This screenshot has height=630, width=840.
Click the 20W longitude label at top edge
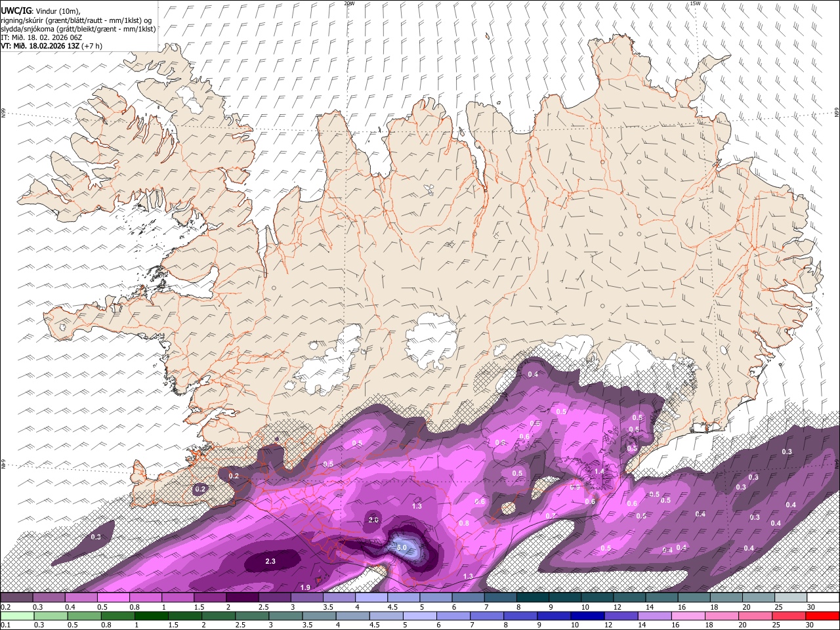(349, 3)
